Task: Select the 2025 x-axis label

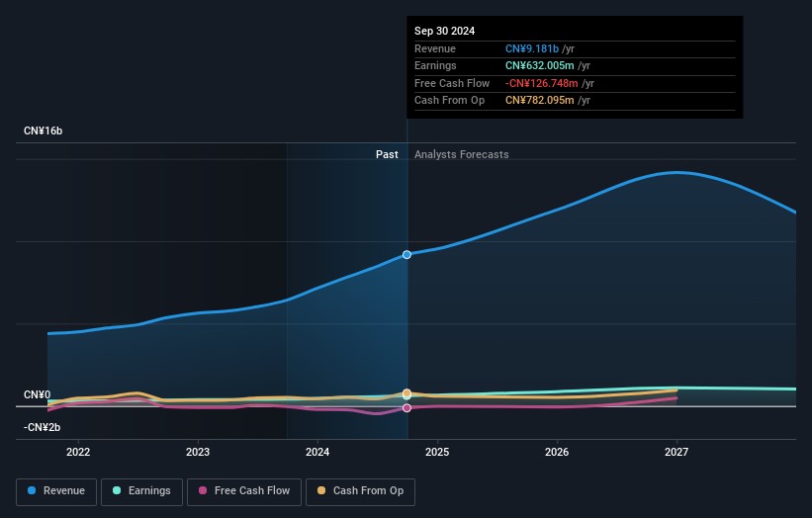Action: tap(437, 453)
